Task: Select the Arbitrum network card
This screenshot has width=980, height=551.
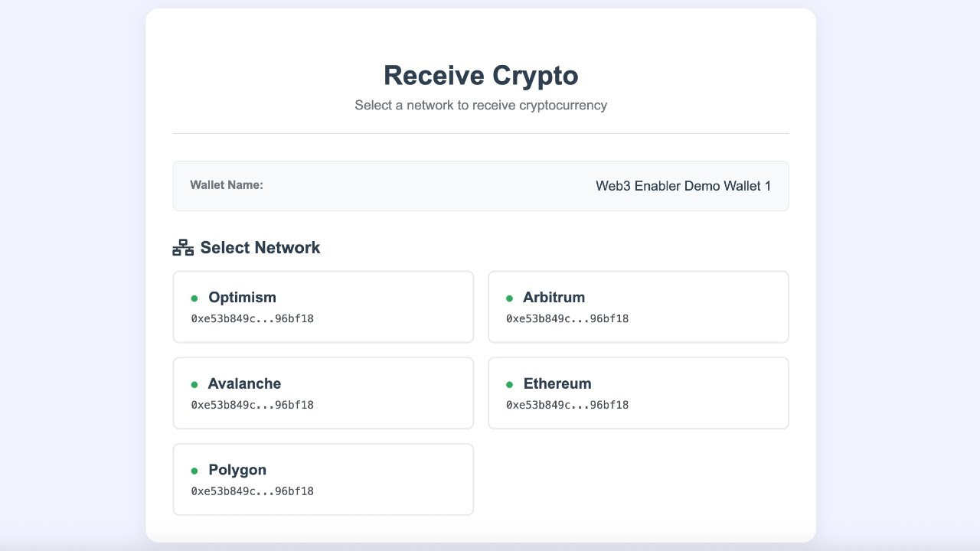Action: [639, 307]
